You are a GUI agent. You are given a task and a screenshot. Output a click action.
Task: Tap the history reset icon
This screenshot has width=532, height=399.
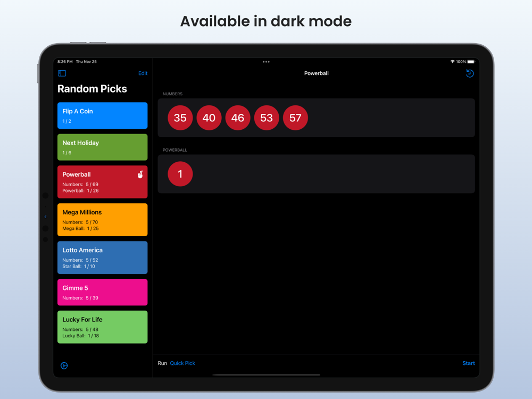(470, 73)
